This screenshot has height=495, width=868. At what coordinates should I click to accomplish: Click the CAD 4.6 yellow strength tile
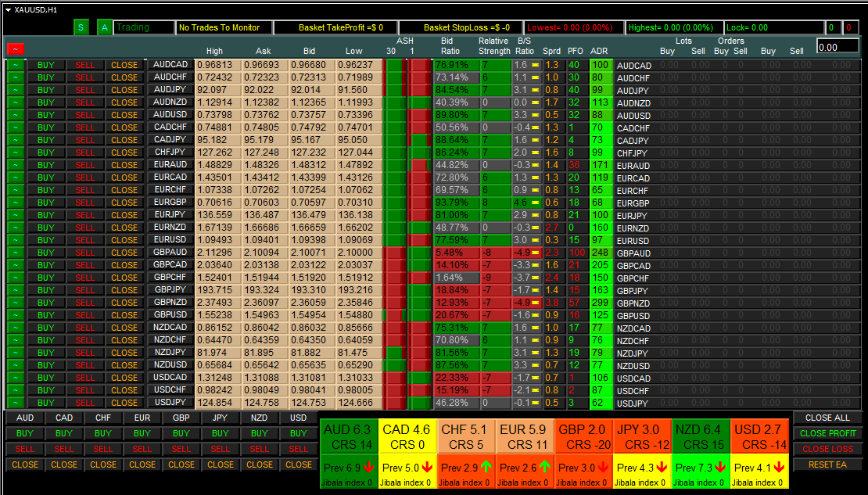pyautogui.click(x=407, y=436)
